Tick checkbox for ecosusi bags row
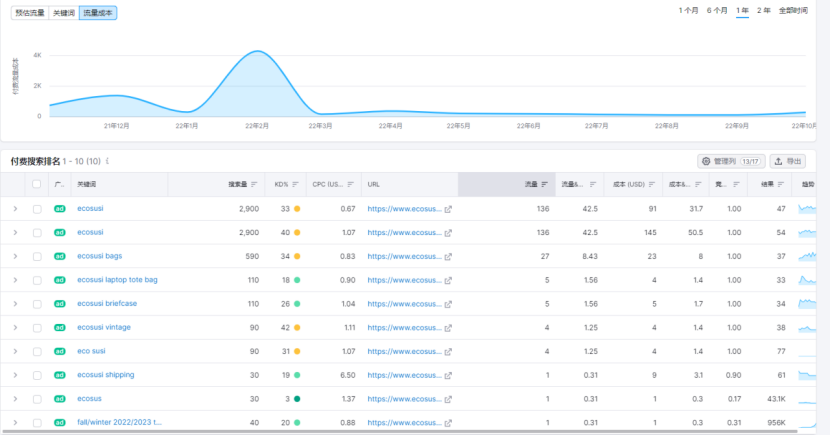Image resolution: width=831 pixels, height=435 pixels. (37, 256)
